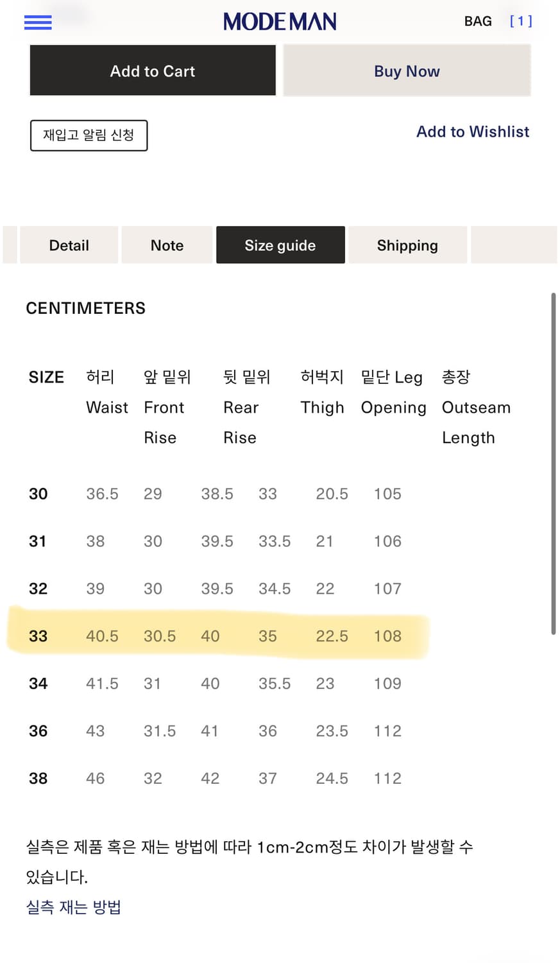This screenshot has width=560, height=963.
Task: Click the MODEMAN logo
Action: coord(280,21)
